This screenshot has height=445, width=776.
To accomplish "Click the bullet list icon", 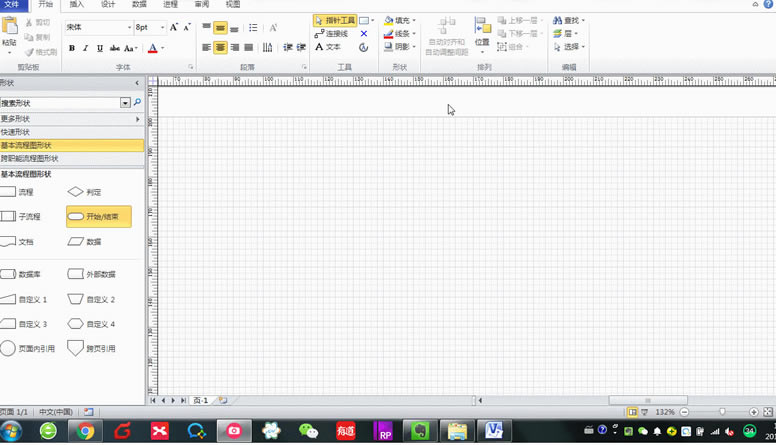I will point(253,28).
